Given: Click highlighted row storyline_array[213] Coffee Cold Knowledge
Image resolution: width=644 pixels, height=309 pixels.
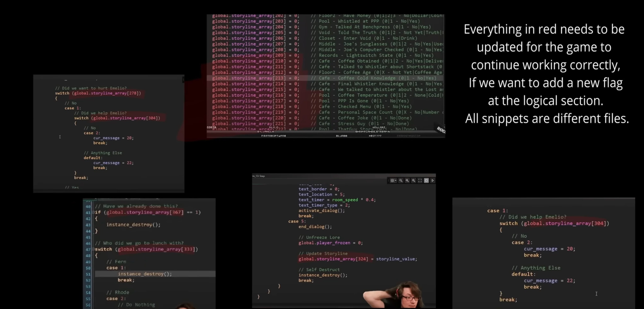Looking at the screenshot, I should tap(325, 78).
